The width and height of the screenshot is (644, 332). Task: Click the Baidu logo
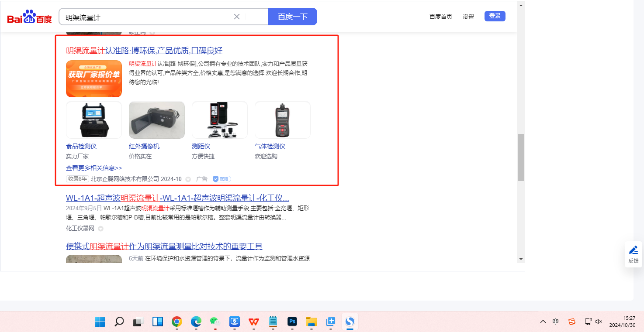(x=30, y=17)
